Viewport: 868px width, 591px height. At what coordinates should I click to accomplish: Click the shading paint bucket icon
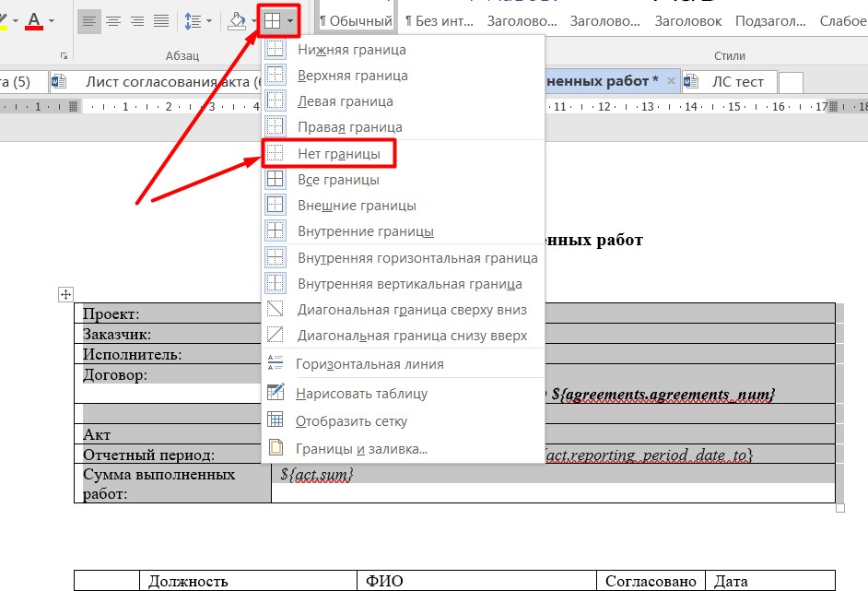coord(237,20)
